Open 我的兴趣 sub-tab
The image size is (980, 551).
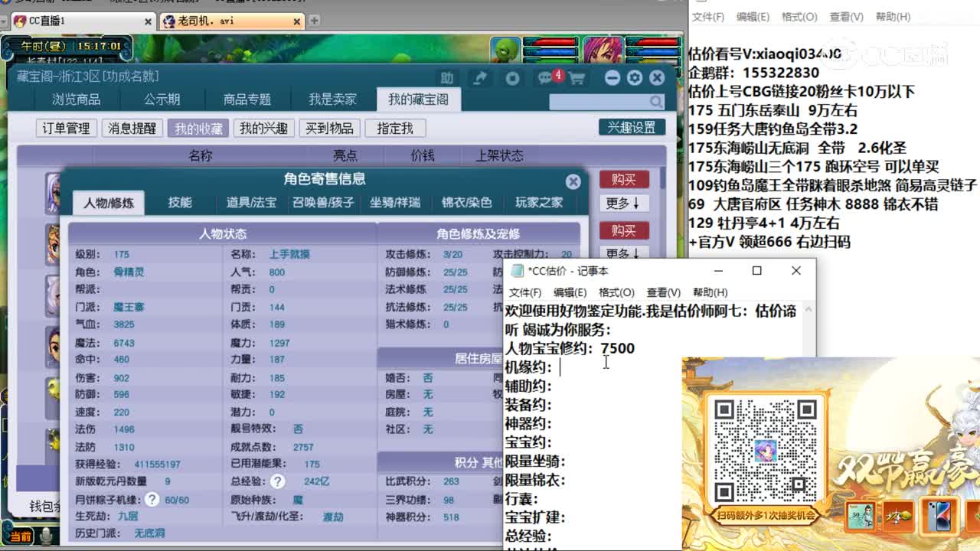coord(263,128)
